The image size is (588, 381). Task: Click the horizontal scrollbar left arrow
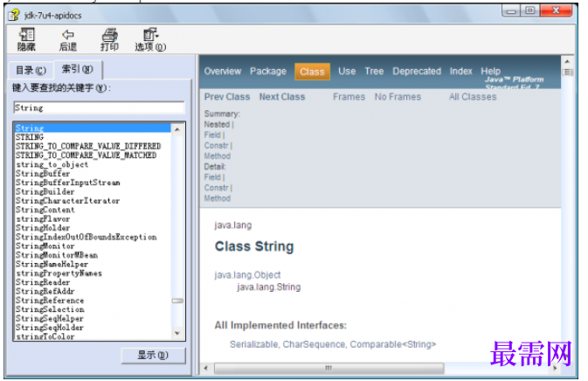(205, 368)
